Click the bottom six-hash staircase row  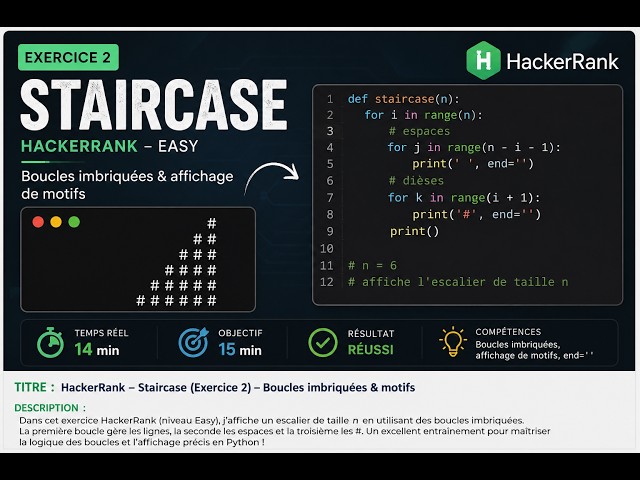pyautogui.click(x=176, y=301)
